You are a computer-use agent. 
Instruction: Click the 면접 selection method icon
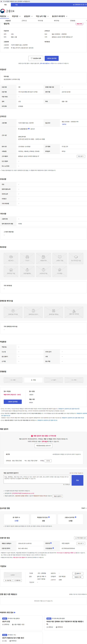(33, 380)
